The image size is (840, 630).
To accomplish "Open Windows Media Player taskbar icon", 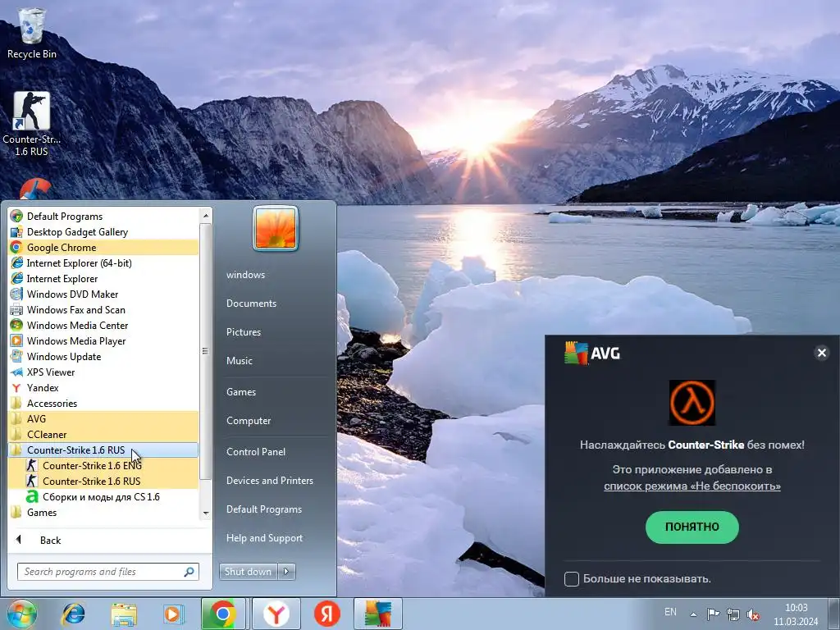I will 173,614.
